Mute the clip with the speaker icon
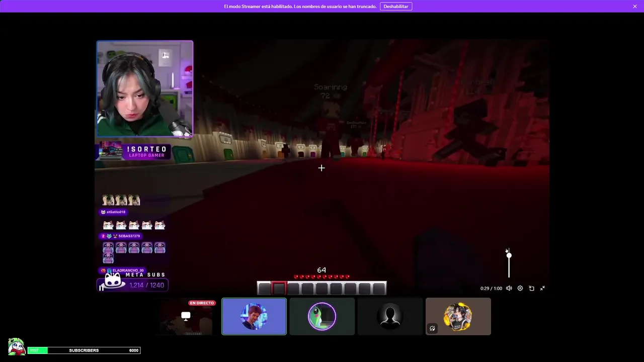 pyautogui.click(x=509, y=288)
